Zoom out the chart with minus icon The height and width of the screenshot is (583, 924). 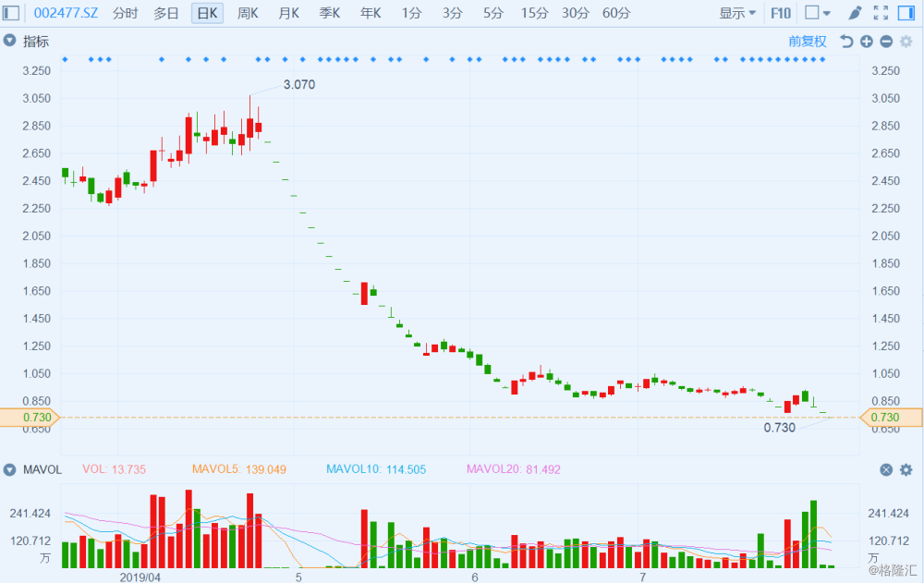pyautogui.click(x=886, y=42)
